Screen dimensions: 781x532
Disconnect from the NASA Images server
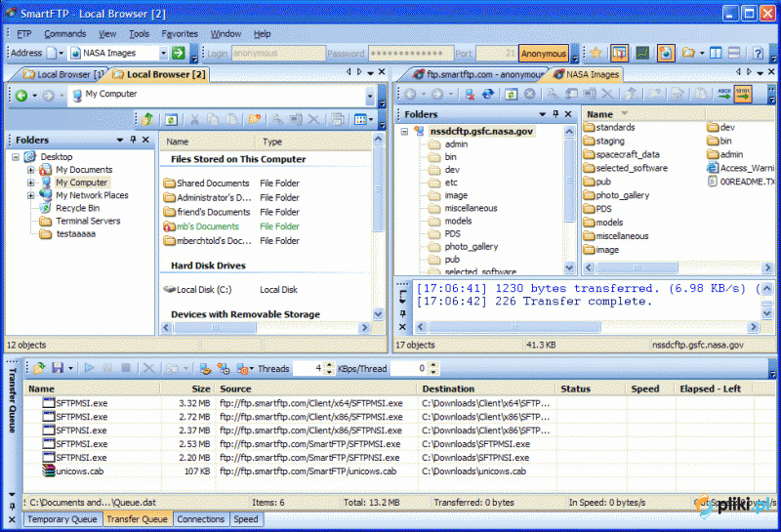(x=470, y=94)
